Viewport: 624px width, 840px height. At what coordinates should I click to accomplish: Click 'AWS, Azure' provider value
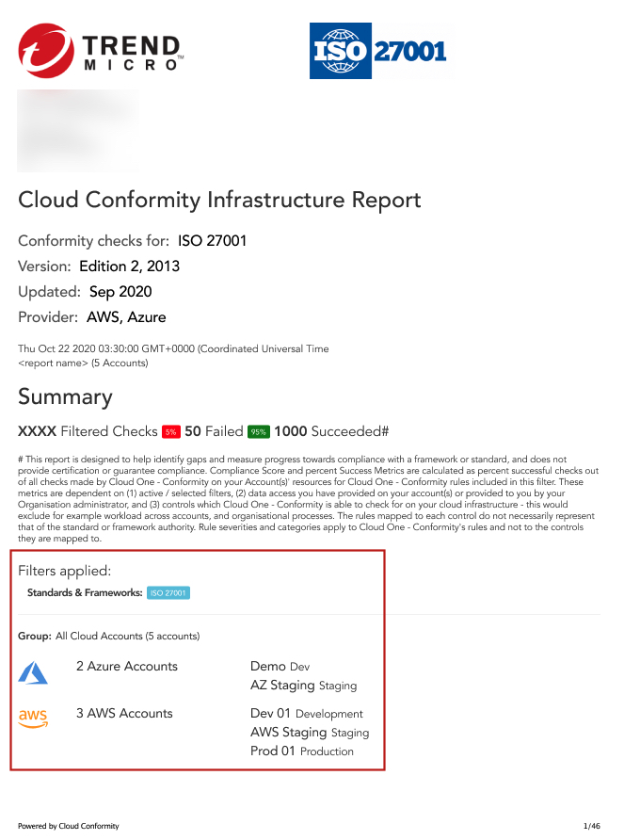126,317
